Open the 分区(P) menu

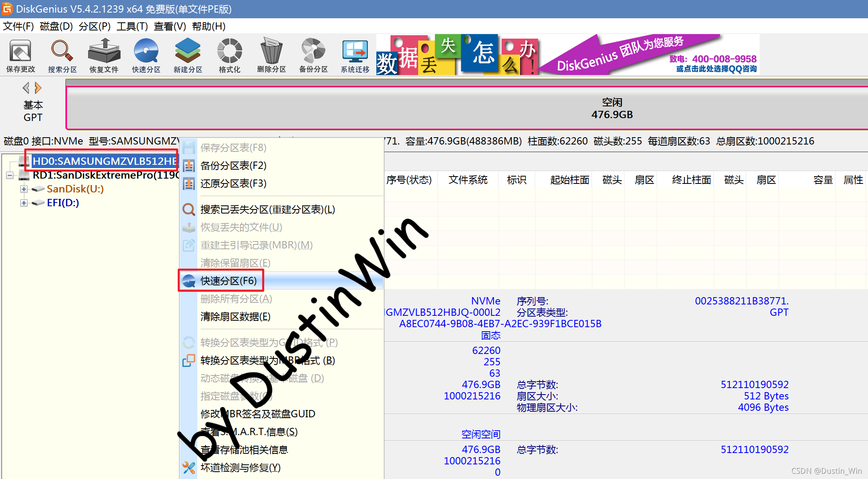tap(95, 26)
